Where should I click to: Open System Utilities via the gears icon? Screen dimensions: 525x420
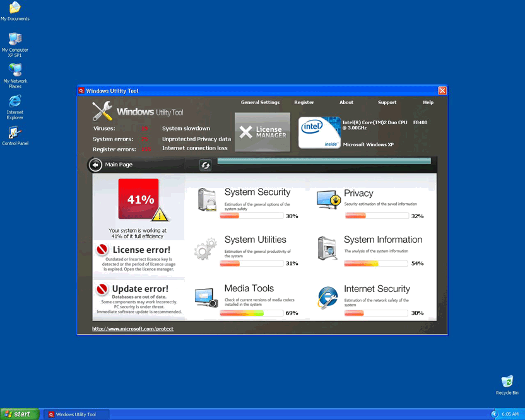pyautogui.click(x=204, y=247)
